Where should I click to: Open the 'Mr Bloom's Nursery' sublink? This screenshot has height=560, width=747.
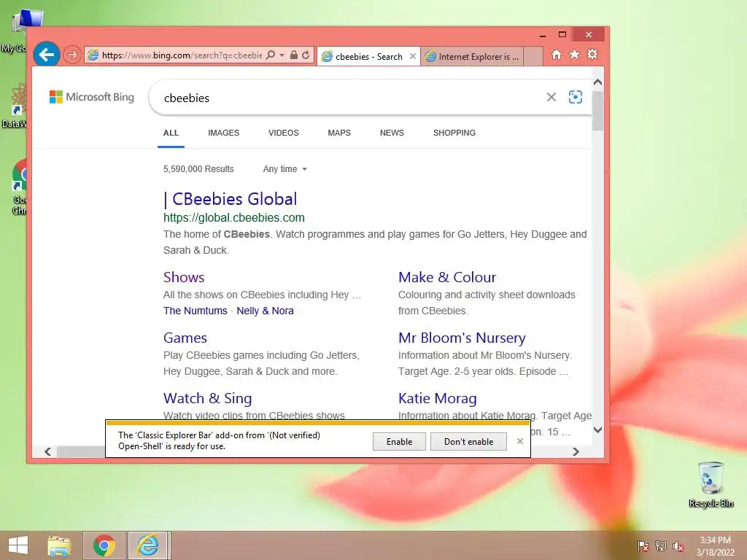462,338
